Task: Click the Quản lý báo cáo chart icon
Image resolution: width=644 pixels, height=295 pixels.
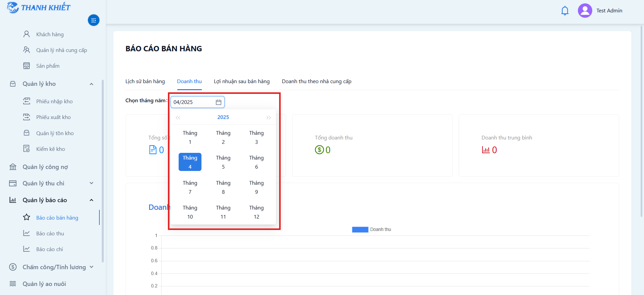Action: (x=13, y=200)
